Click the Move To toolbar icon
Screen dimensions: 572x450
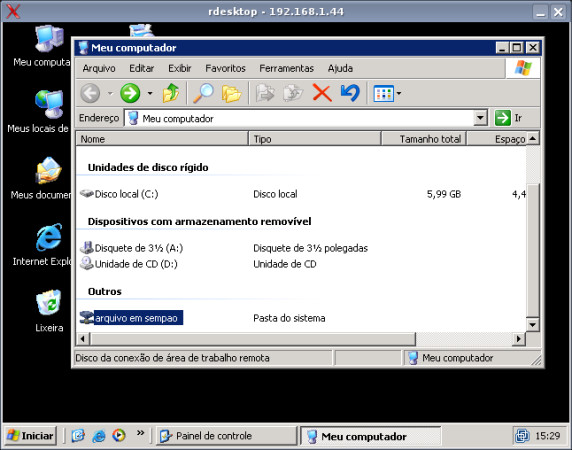coord(264,93)
